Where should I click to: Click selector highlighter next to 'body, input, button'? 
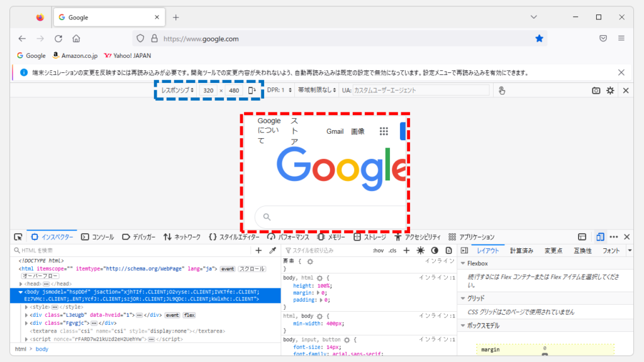coord(347,340)
